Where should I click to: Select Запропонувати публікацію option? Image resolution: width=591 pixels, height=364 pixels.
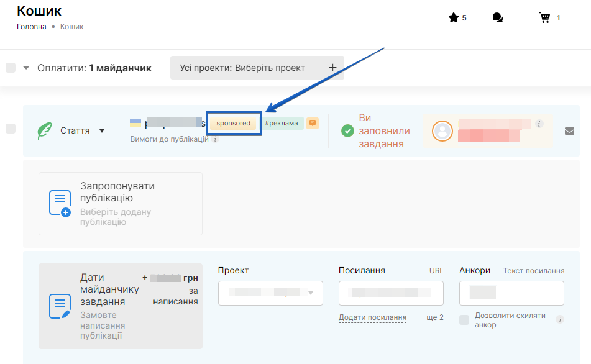pos(121,204)
